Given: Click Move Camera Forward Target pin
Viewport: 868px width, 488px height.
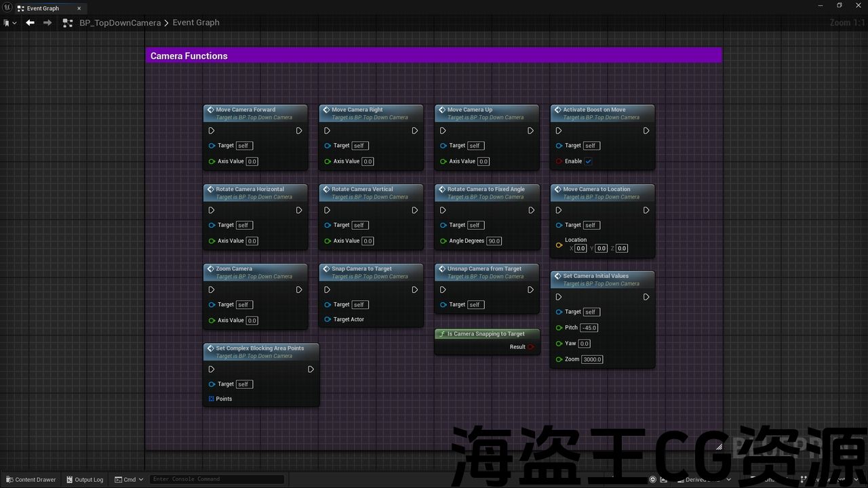Looking at the screenshot, I should (x=212, y=146).
